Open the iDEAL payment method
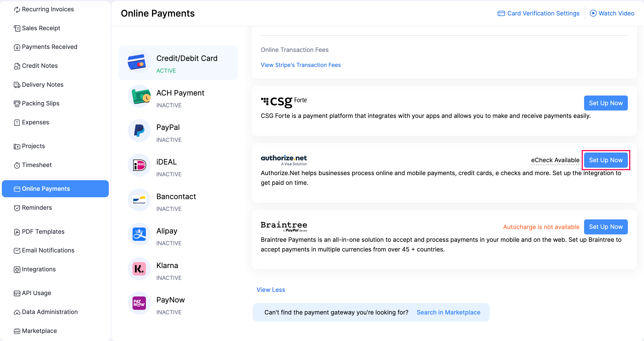 coord(166,162)
